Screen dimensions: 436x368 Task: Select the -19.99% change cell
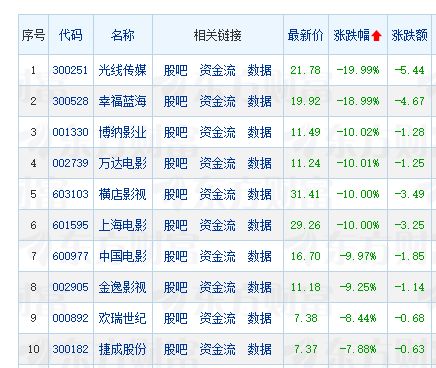click(x=358, y=70)
